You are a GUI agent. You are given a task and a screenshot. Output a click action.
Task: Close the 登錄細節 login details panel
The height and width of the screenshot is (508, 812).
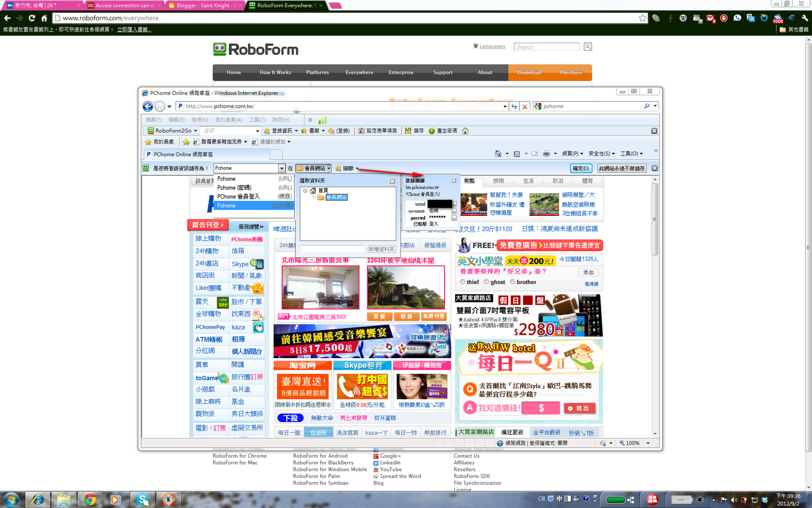[454, 180]
